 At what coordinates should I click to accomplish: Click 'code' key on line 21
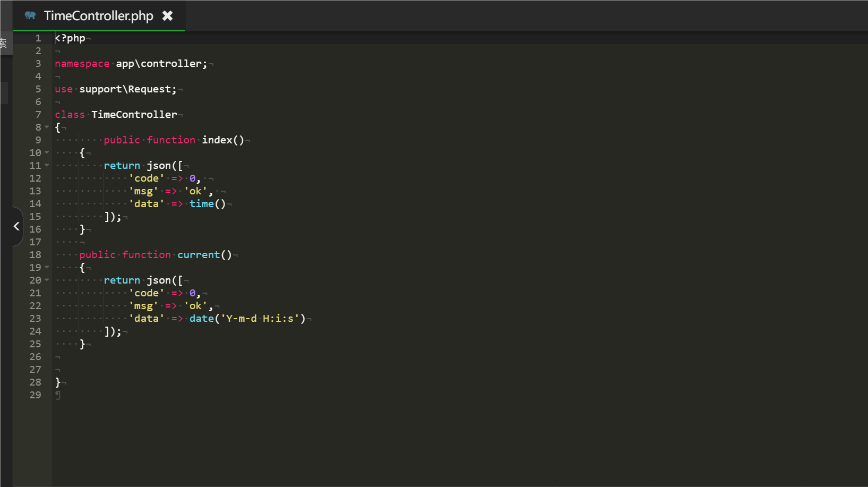(x=147, y=293)
